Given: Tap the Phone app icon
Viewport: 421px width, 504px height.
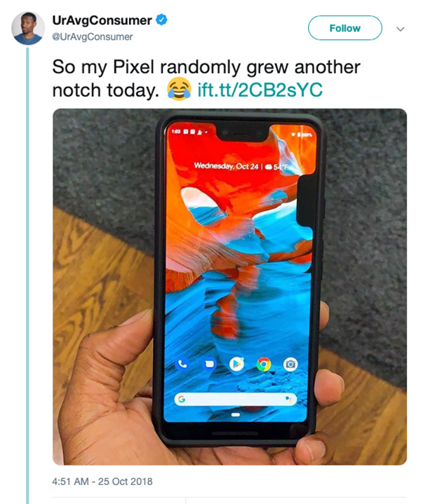Looking at the screenshot, I should (x=182, y=364).
